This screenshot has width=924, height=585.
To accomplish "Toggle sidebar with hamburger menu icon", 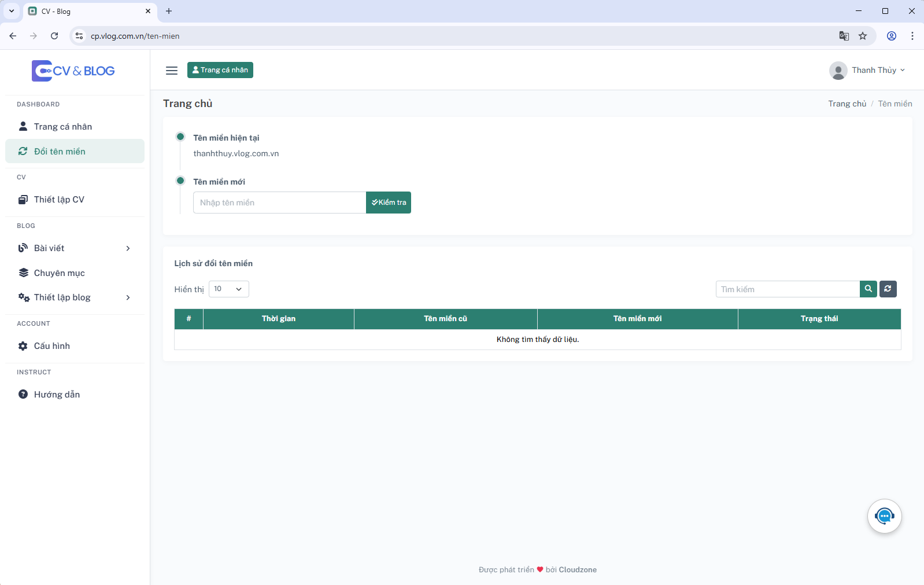I will tap(172, 71).
